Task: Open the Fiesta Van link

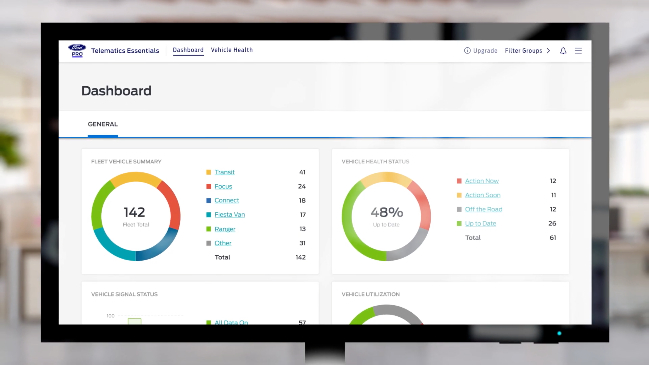Action: (x=230, y=214)
